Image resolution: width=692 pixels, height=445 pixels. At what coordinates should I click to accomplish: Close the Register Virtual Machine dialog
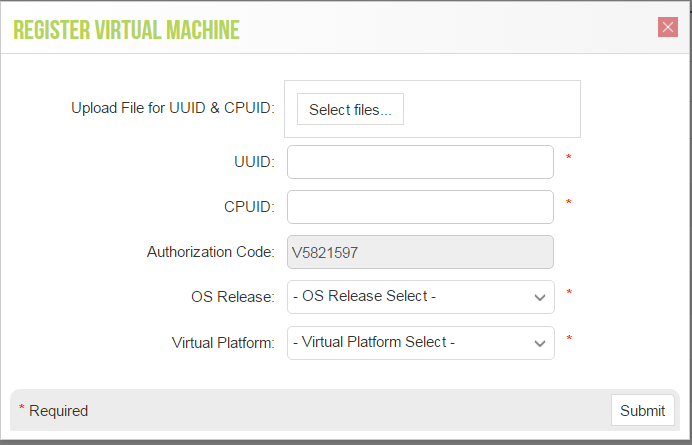pos(668,28)
